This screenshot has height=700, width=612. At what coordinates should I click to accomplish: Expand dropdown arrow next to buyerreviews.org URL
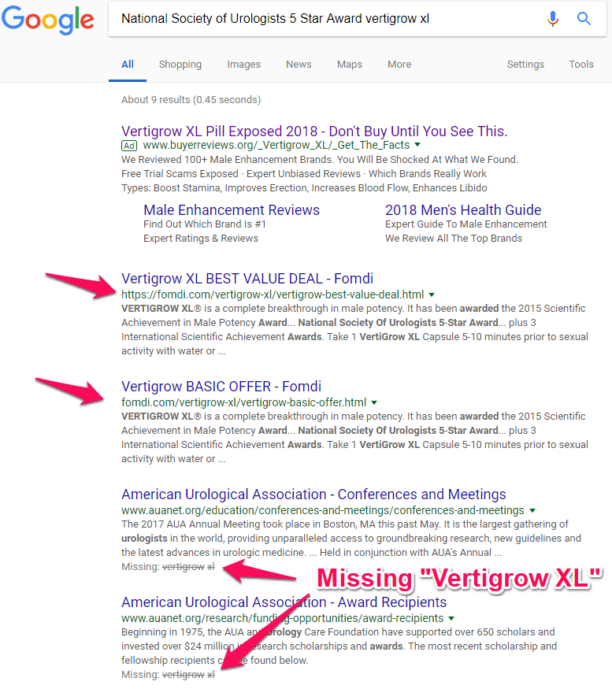point(417,146)
